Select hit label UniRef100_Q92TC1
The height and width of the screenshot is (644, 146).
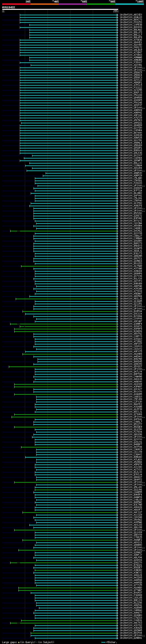(x=131, y=259)
